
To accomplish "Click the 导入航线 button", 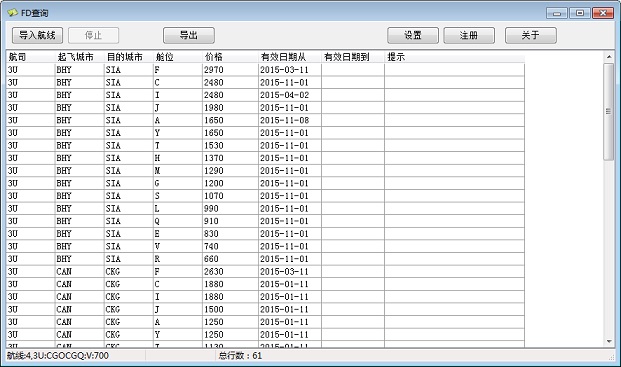I will pyautogui.click(x=37, y=35).
